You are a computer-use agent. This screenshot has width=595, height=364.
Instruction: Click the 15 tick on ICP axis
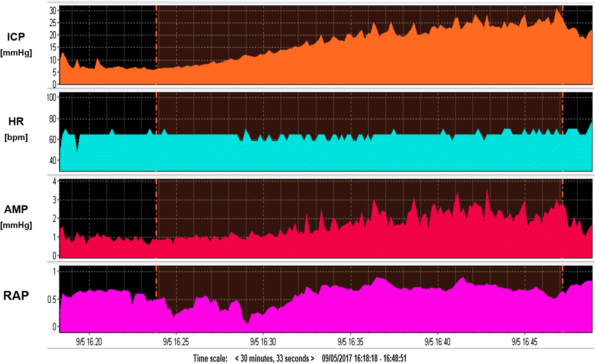[53, 47]
